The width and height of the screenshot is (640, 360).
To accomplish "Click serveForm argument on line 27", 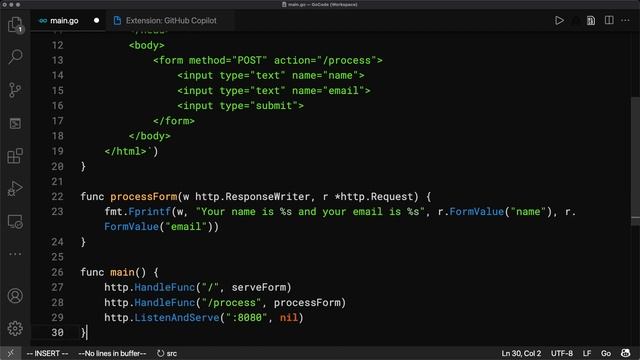I will 259,287.
